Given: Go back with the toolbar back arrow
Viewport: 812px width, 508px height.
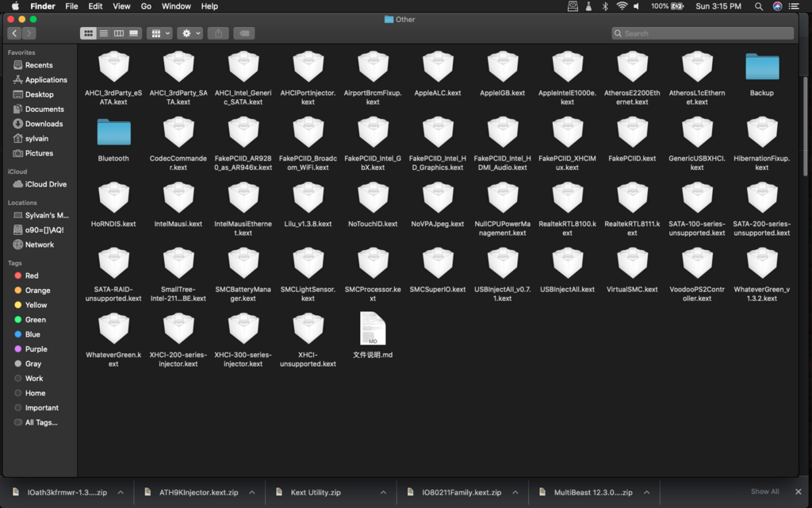Looking at the screenshot, I should (x=14, y=33).
